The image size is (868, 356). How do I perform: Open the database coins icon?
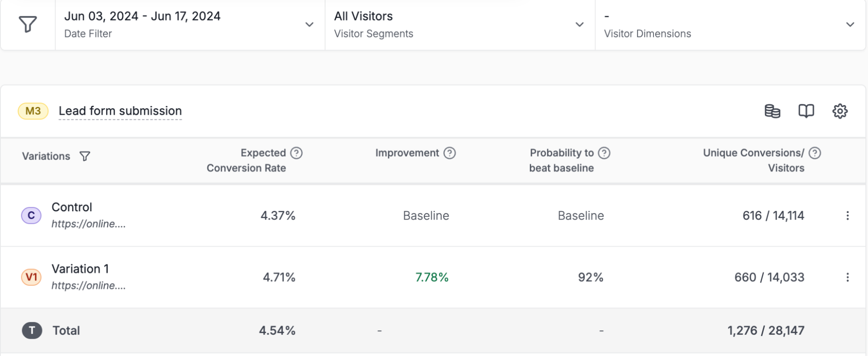(772, 111)
